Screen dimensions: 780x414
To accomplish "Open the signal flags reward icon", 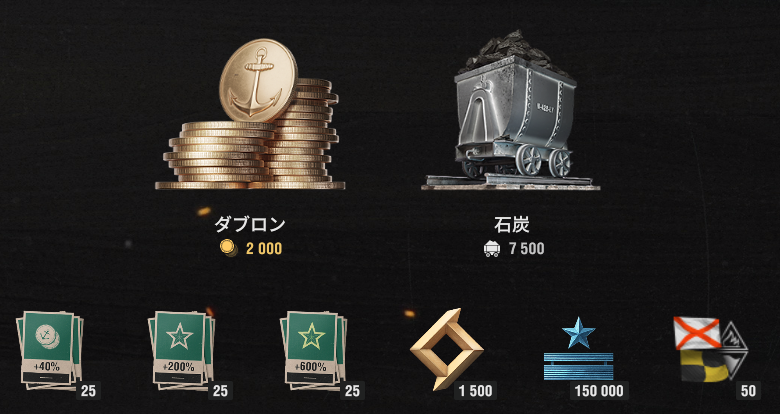I will 710,349.
